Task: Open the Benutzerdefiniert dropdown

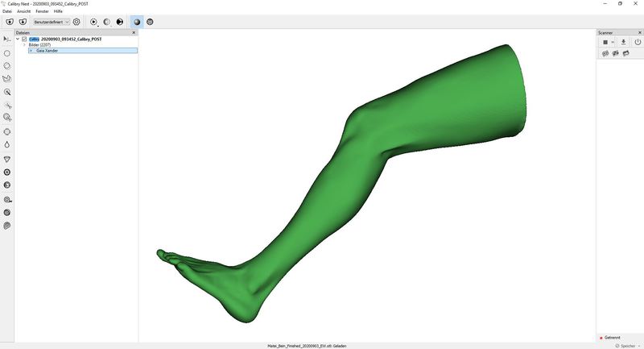Action: pyautogui.click(x=52, y=22)
